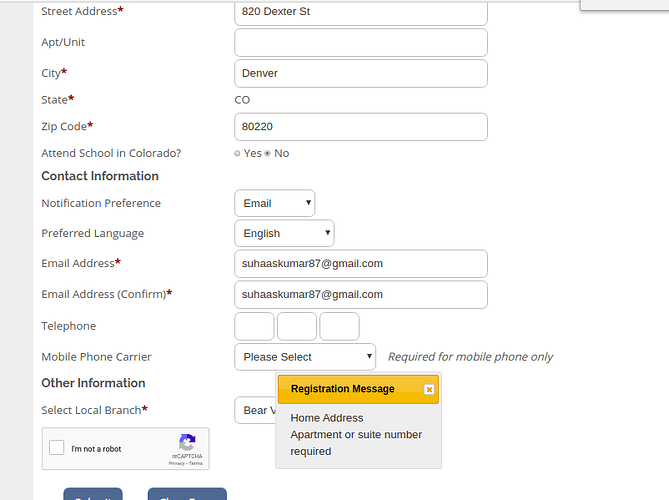The height and width of the screenshot is (500, 669).
Task: Select Yes for Attend School in Colorado
Action: (x=237, y=154)
